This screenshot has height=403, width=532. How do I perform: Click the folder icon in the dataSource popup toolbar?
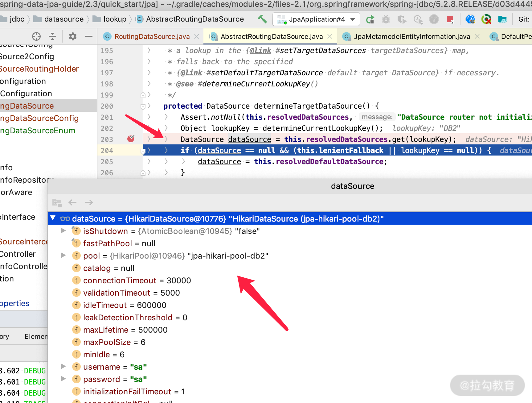57,202
